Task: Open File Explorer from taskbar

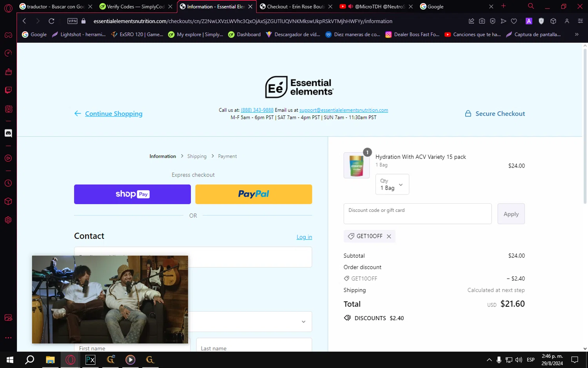Action: click(x=50, y=360)
